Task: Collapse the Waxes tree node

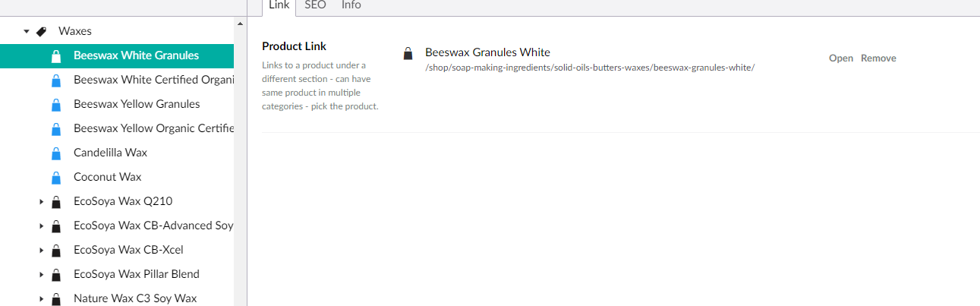Action: [x=26, y=31]
